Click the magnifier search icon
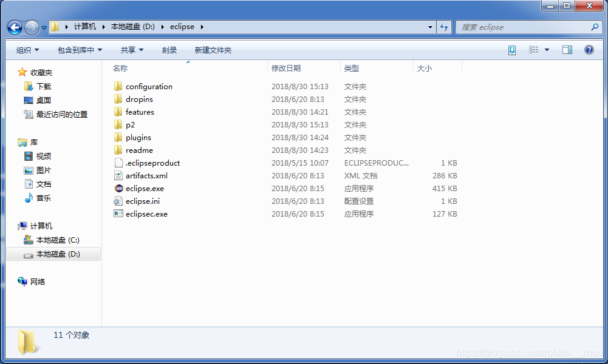 tap(595, 27)
